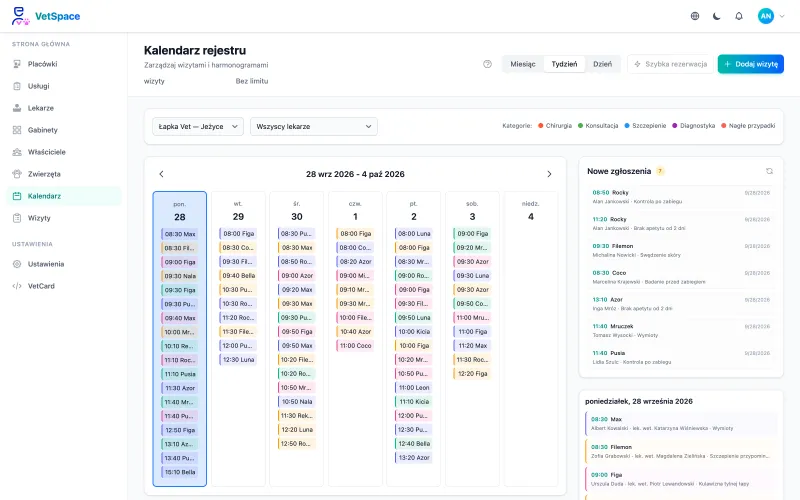This screenshot has height=500, width=800.
Task: Open the 11:20 Rocky new request
Action: [x=681, y=223]
